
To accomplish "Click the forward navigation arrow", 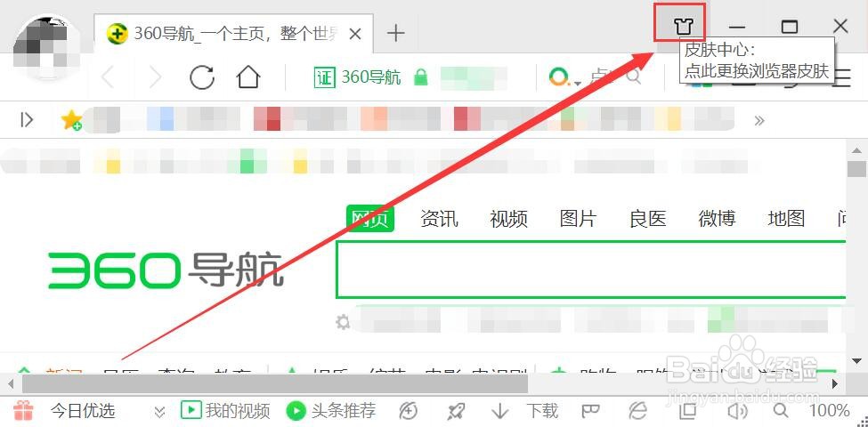I will tap(156, 77).
